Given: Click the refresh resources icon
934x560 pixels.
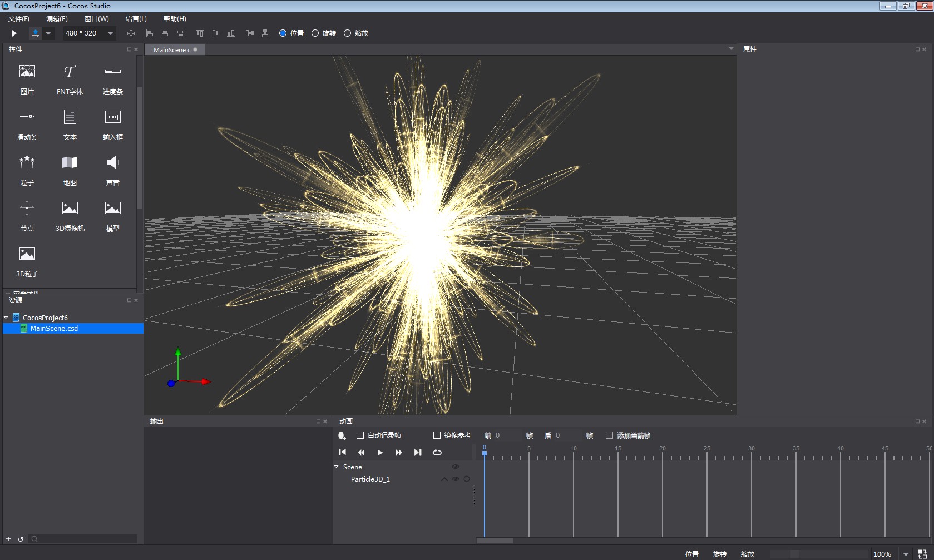Looking at the screenshot, I should 21,539.
